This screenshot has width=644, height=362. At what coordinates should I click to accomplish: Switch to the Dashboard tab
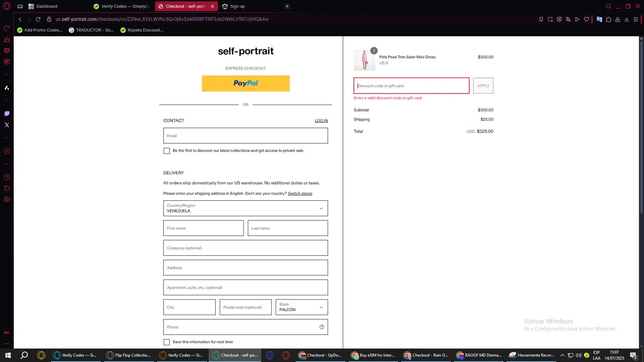46,6
